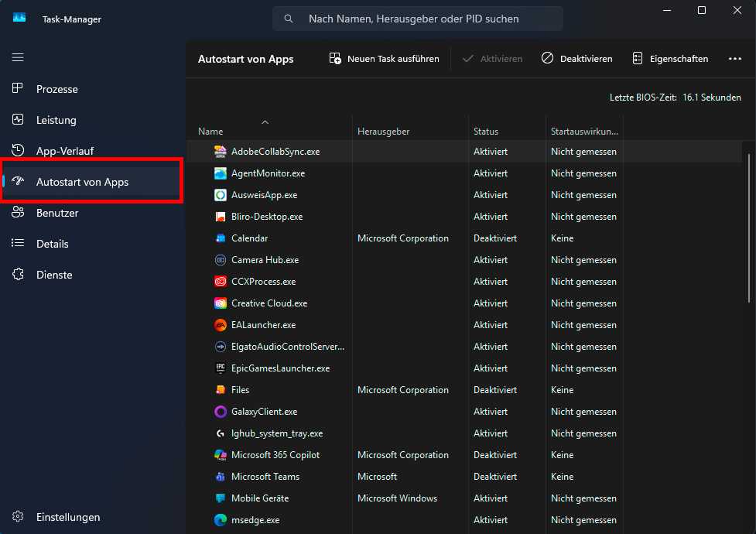The image size is (756, 534).
Task: Select the Microsoft Teams entry name
Action: pyautogui.click(x=265, y=477)
